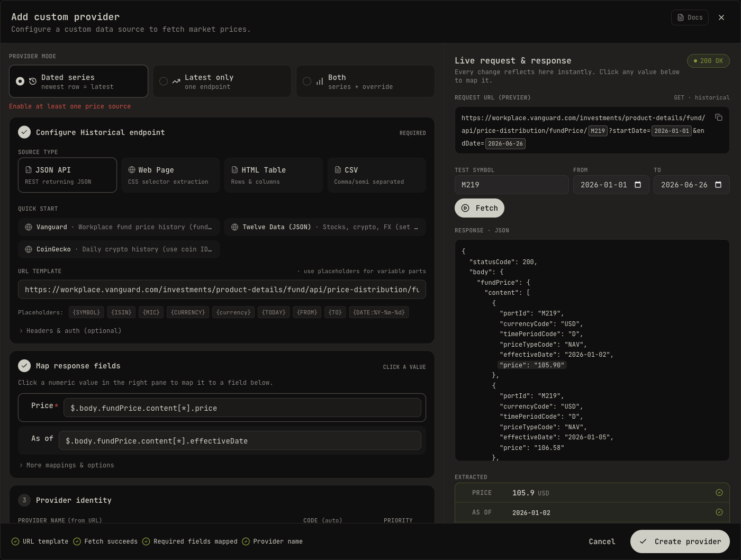
Task: Insert the {MIC} placeholder
Action: [x=151, y=312]
